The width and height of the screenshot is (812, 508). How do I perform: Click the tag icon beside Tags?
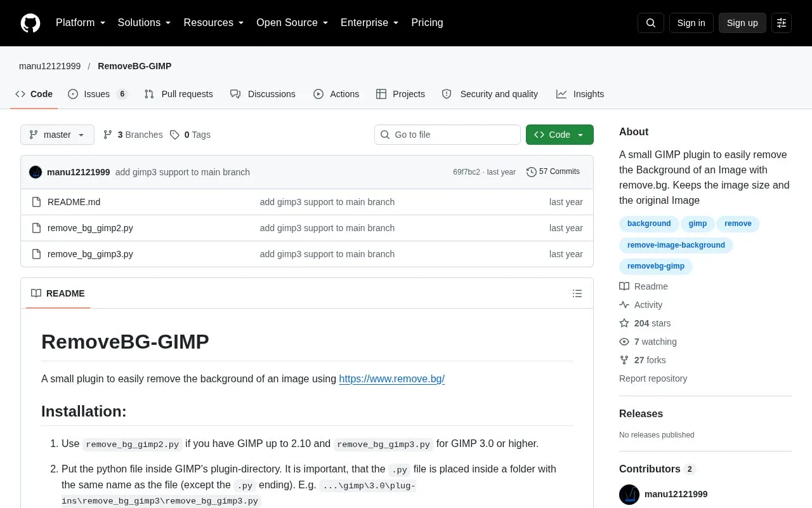(174, 135)
